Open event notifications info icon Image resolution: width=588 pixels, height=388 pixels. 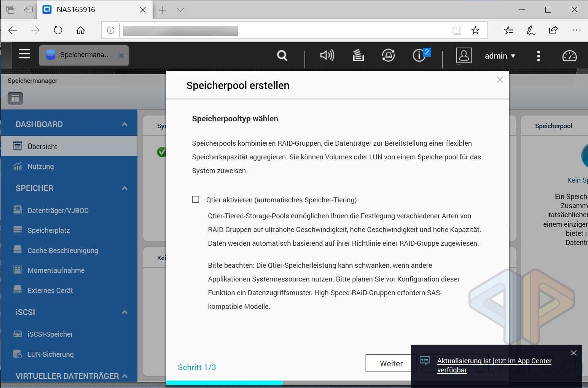tap(419, 56)
